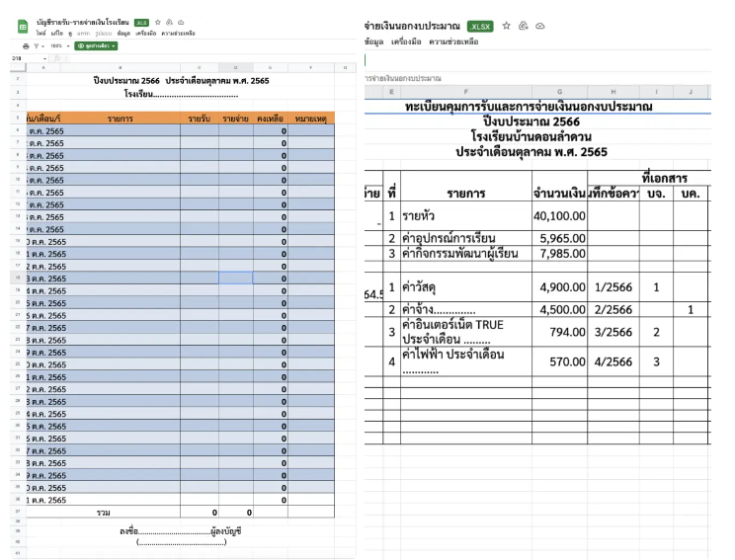The image size is (735, 560).
Task: Click the ค่าอินเตอร์เน็ต TRUE cell
Action: coord(466,332)
